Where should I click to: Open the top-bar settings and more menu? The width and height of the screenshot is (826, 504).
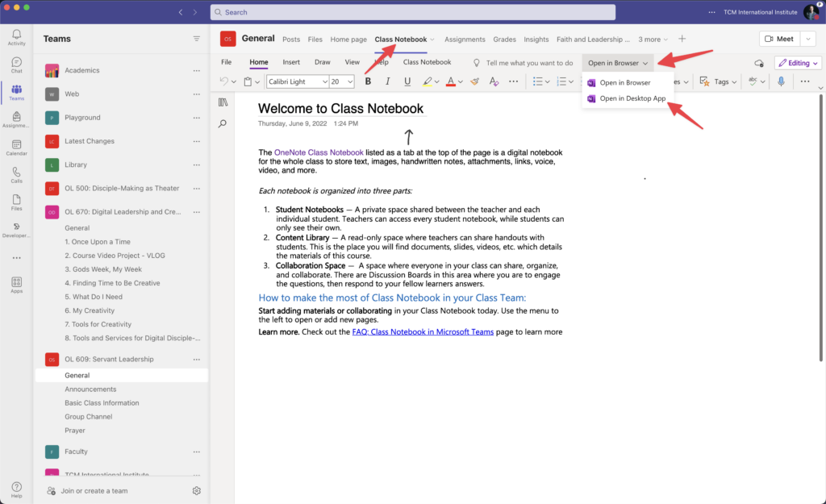(712, 12)
